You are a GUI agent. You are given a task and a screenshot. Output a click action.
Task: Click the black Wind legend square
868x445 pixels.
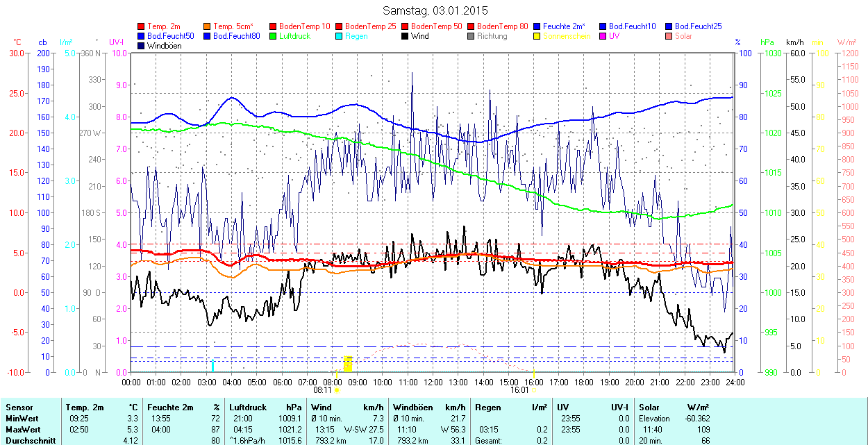click(x=406, y=36)
